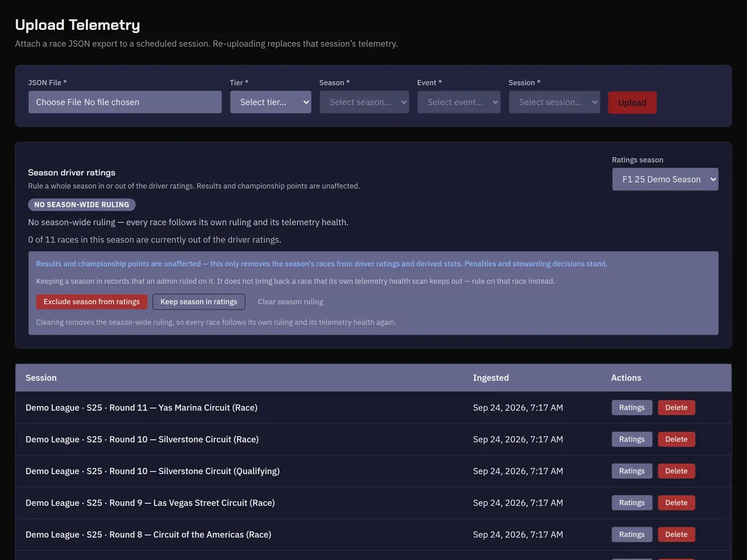
Task: Click session name Round 10 — Silverstone Circuit (Qualifying)
Action: pyautogui.click(x=153, y=471)
